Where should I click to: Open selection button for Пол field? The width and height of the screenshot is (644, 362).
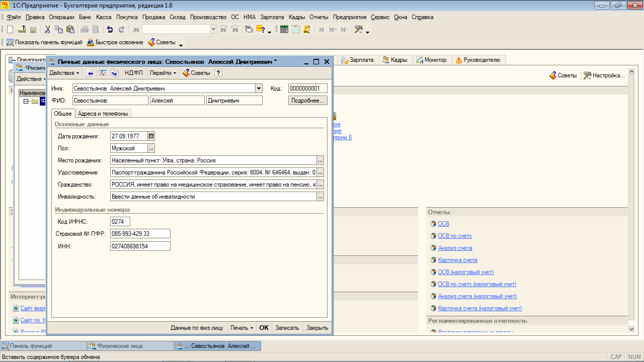[x=151, y=148]
